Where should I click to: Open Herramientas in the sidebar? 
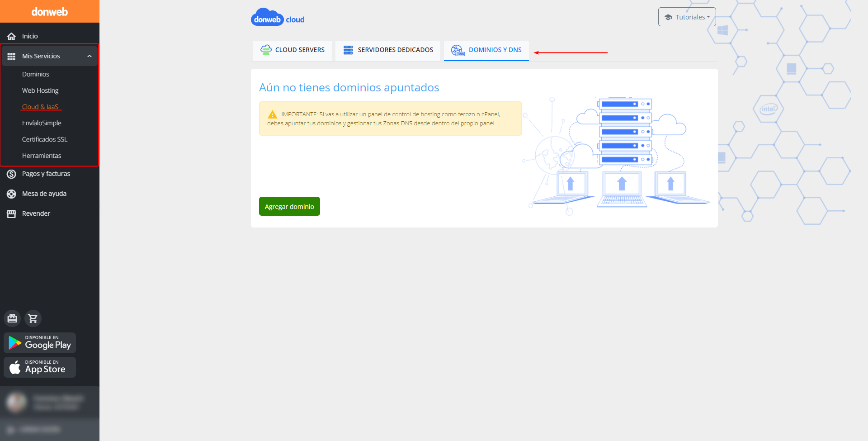coord(42,156)
